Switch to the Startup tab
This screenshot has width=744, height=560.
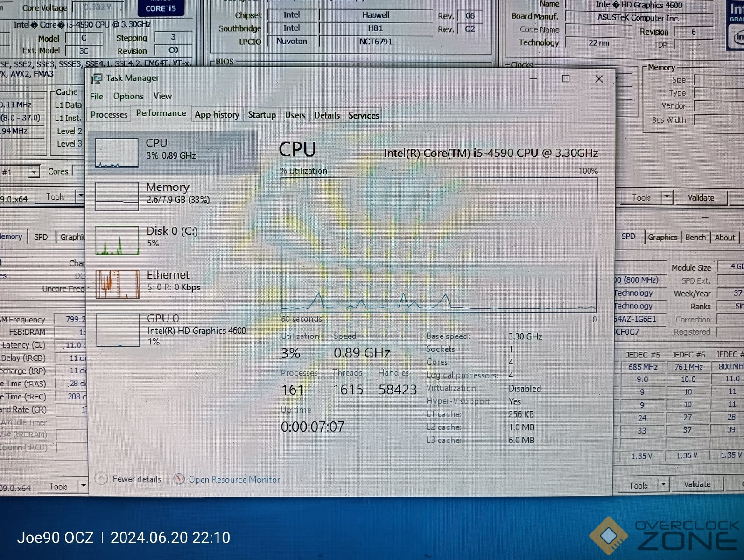(262, 115)
